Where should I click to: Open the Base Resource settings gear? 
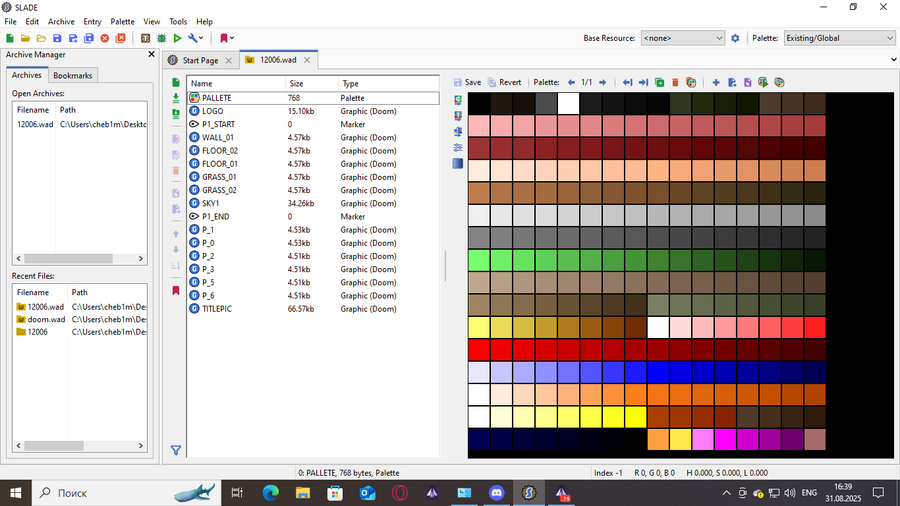(735, 38)
